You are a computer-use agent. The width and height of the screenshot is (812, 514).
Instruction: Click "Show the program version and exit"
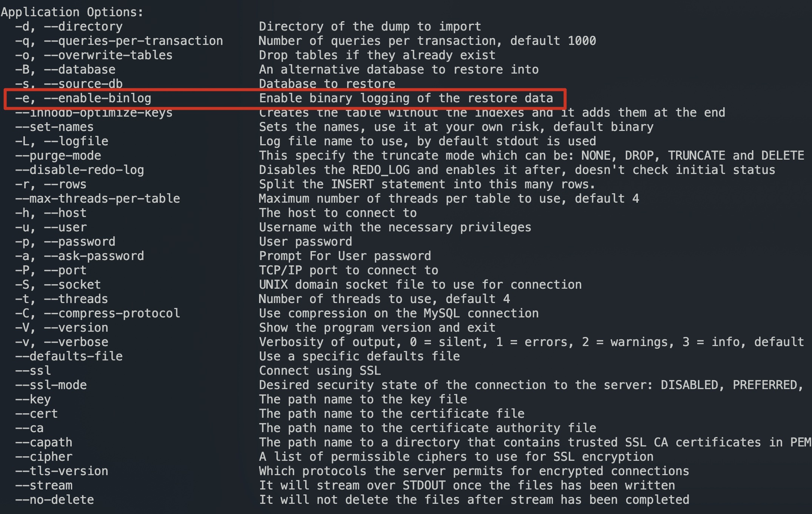(x=377, y=328)
